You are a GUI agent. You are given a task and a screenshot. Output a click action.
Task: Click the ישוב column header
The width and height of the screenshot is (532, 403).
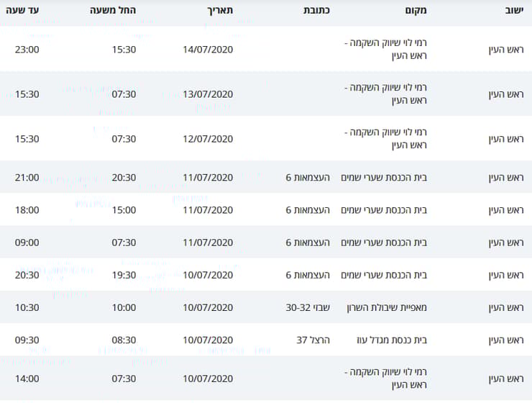(514, 10)
